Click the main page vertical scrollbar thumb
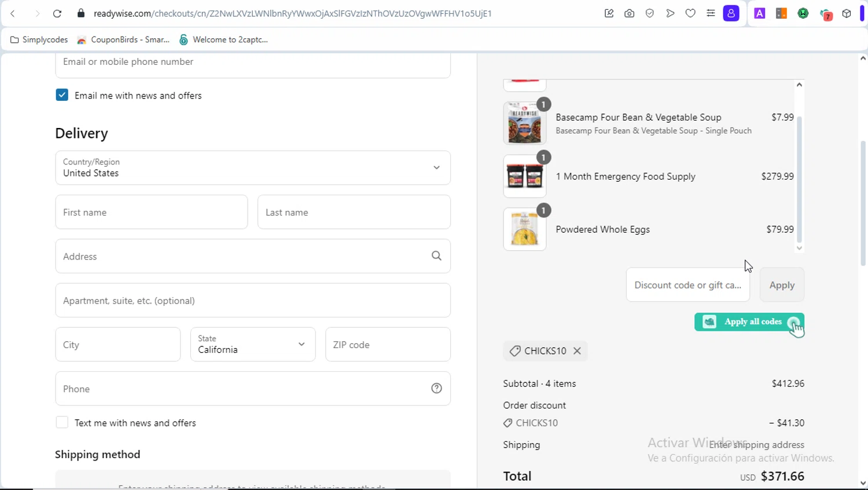This screenshot has height=490, width=868. point(863,203)
